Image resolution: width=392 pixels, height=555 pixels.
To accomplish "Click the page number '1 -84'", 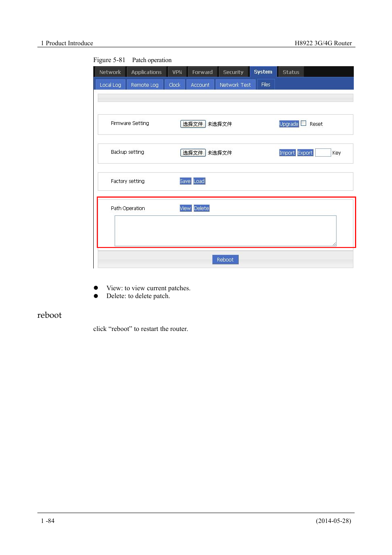I will point(48,521).
